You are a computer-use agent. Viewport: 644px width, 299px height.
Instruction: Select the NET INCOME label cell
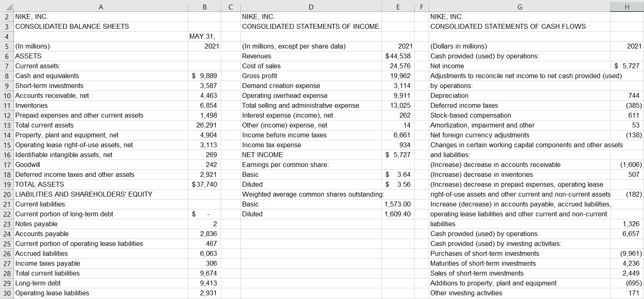311,155
